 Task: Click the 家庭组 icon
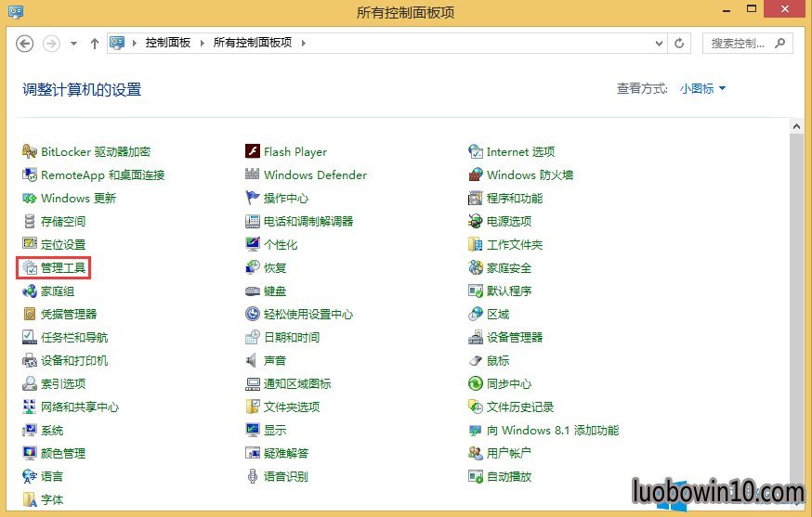coord(30,291)
